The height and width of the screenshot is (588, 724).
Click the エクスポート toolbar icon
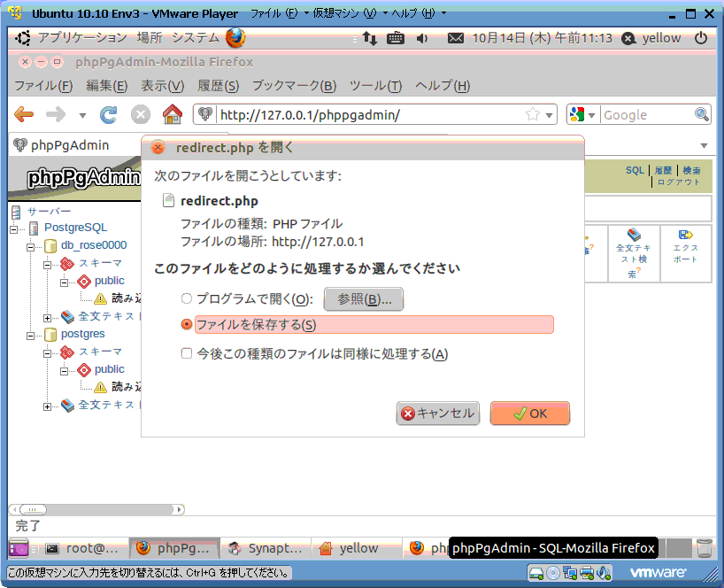(685, 235)
